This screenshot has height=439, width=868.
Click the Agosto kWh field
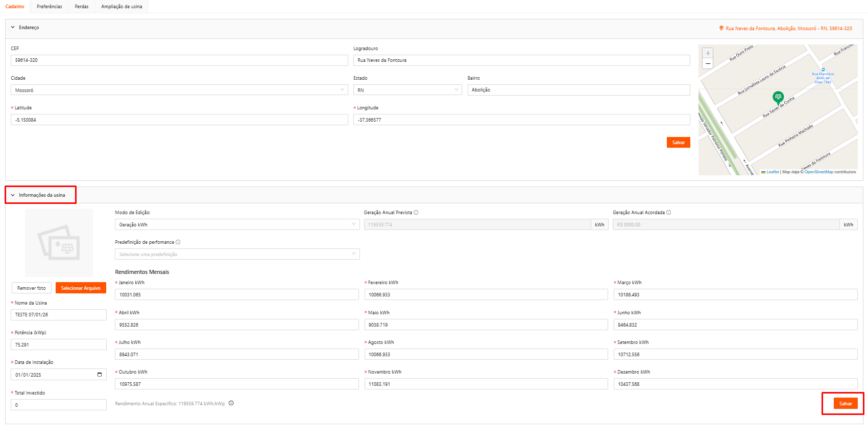coord(486,354)
